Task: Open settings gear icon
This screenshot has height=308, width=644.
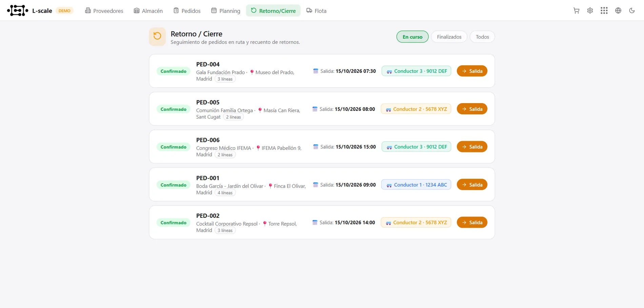Action: [590, 11]
